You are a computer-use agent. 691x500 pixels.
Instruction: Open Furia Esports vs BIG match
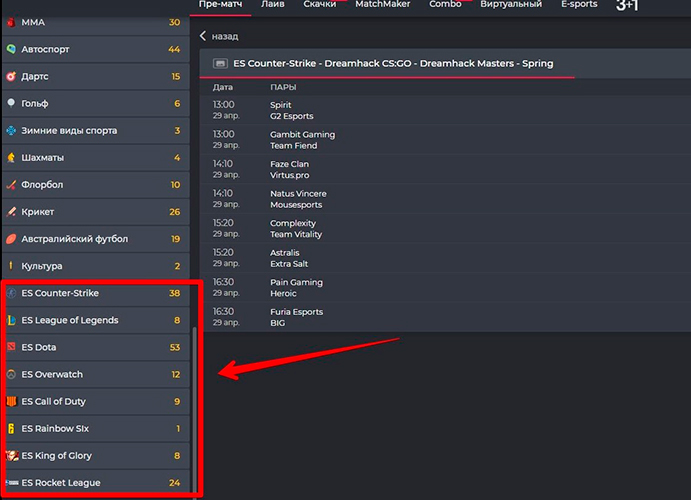click(445, 317)
